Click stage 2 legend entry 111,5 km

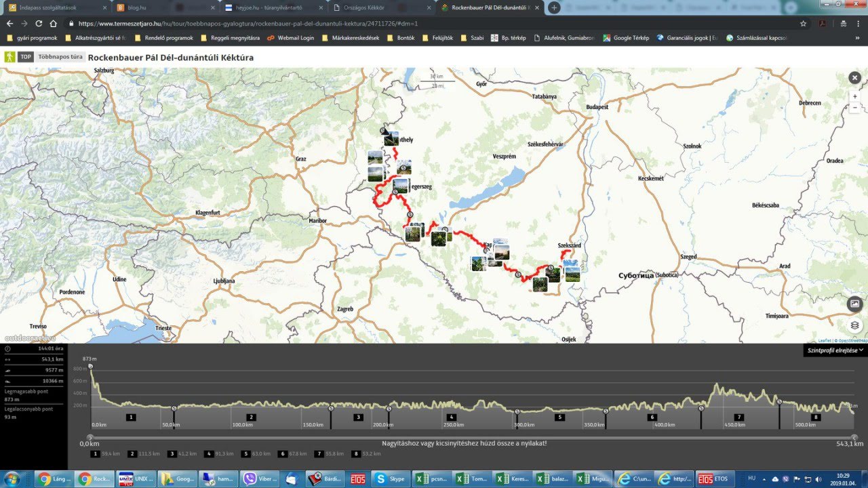[144, 453]
